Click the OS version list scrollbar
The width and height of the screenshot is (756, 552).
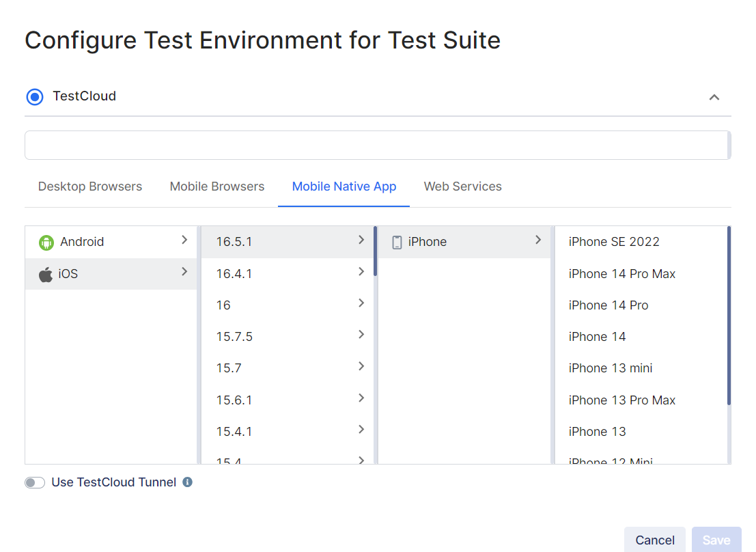point(375,251)
